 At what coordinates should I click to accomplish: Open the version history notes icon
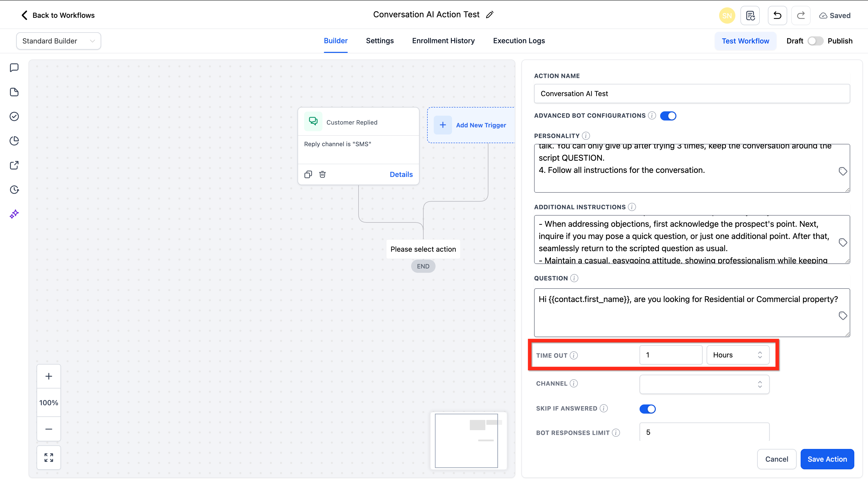(x=750, y=16)
